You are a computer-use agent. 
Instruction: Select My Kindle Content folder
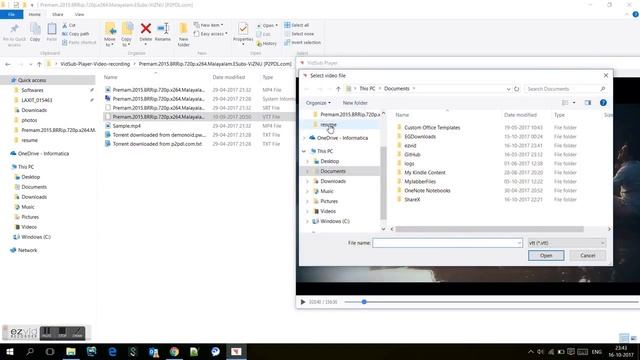[425, 173]
